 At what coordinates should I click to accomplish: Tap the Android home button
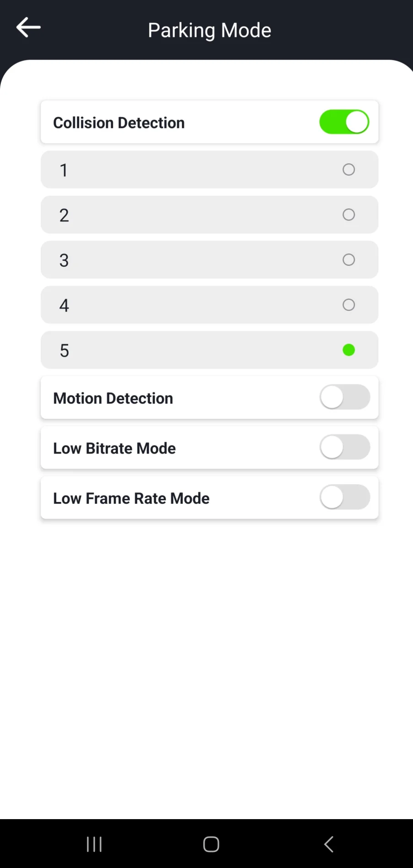[x=211, y=844]
